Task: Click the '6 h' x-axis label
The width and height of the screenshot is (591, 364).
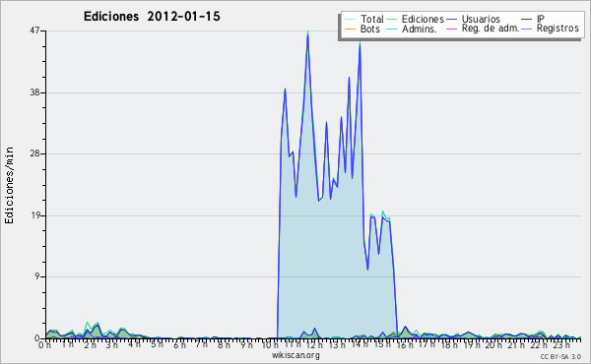Action: point(179,344)
